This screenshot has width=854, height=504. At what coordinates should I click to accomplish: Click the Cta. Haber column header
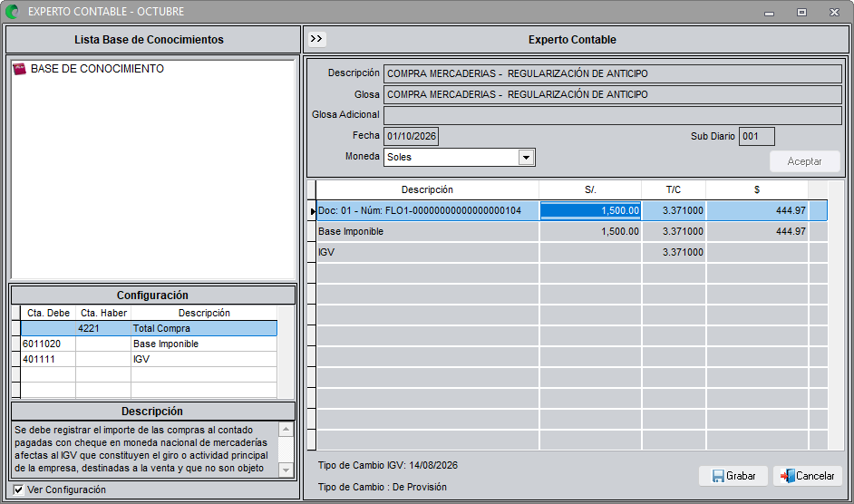[x=103, y=313]
